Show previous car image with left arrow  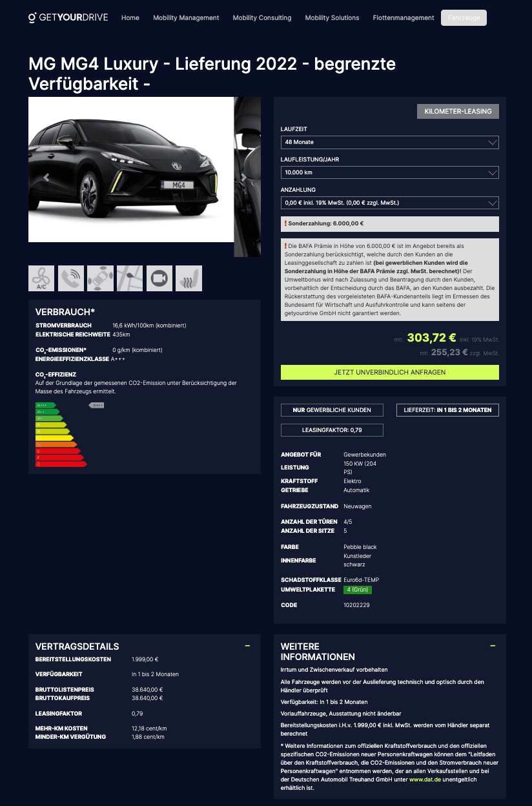[46, 177]
